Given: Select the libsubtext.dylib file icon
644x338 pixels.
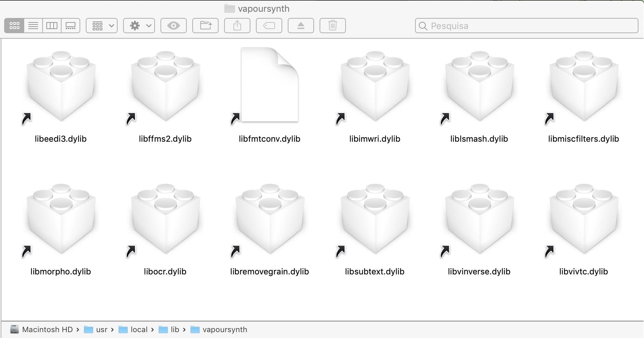Looking at the screenshot, I should coord(375,219).
